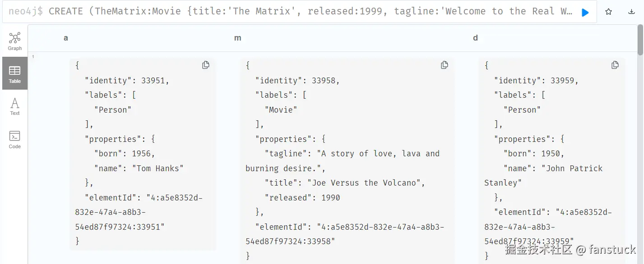Click the download results icon
This screenshot has width=644, height=264.
pos(631,12)
